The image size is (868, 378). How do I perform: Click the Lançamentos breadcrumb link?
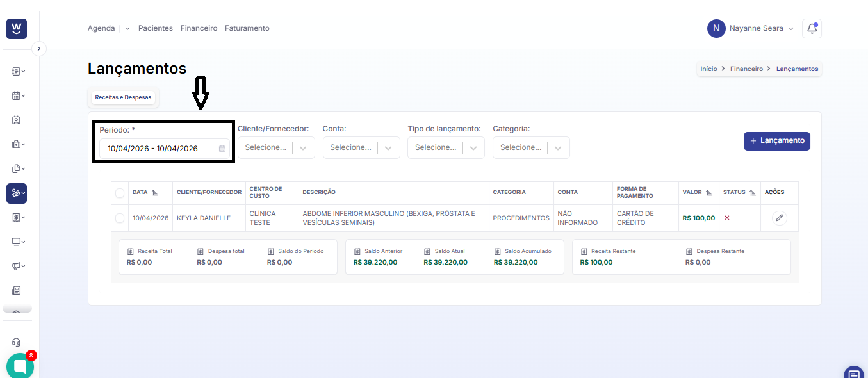pyautogui.click(x=798, y=69)
